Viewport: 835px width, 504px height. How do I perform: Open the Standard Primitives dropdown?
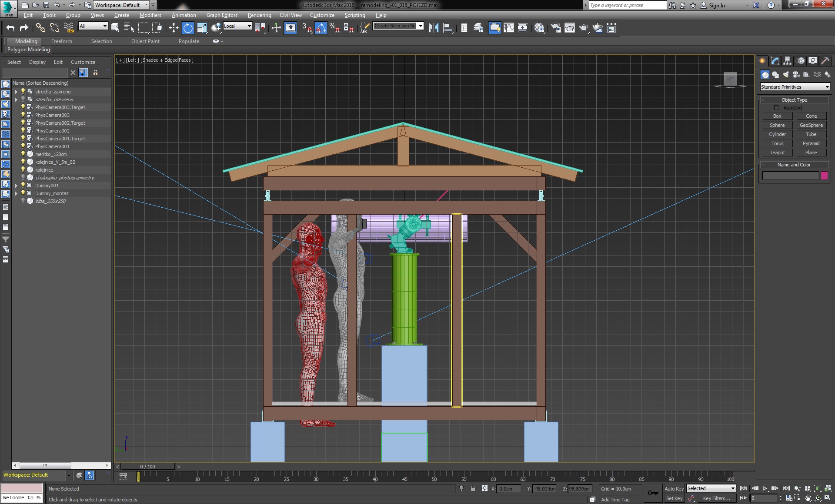pos(795,87)
